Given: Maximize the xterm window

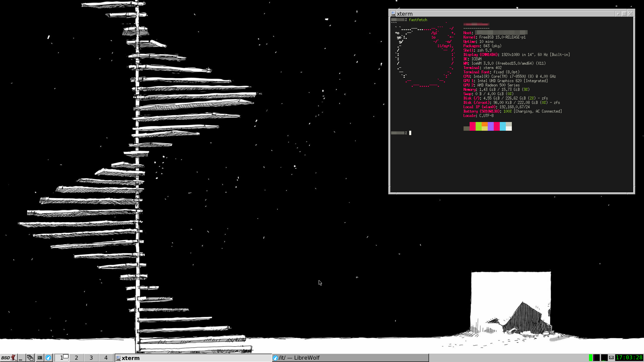Looking at the screenshot, I should tap(624, 13).
